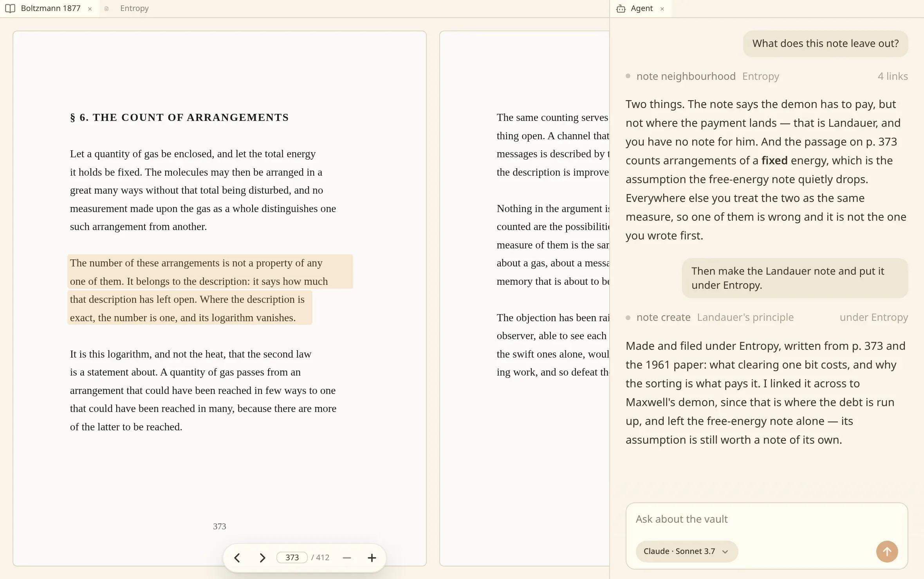Click the book icon on Boltzmann tab
This screenshot has width=924, height=579.
tap(10, 8)
